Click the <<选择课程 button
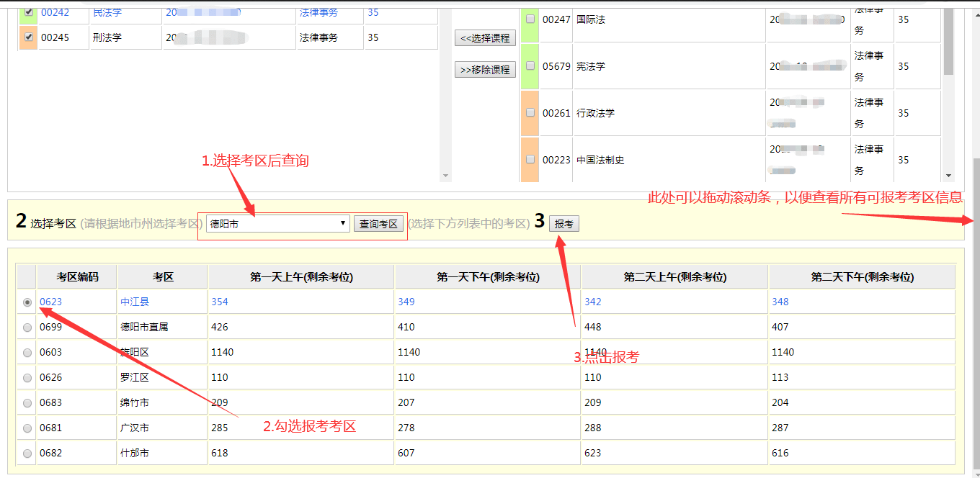This screenshot has height=478, width=980. (x=485, y=38)
